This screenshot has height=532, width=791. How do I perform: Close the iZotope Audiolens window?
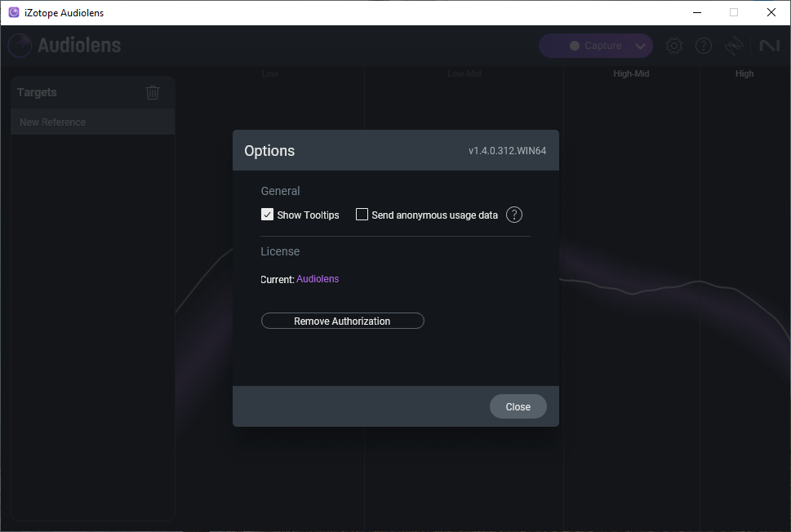click(x=771, y=12)
